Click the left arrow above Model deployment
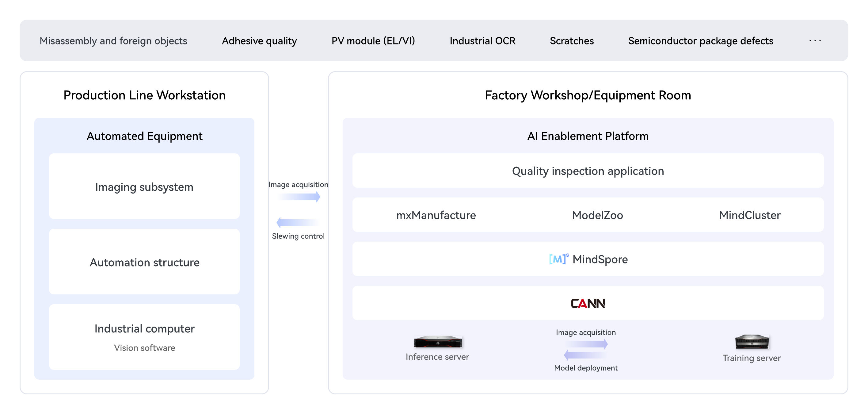This screenshot has width=868, height=414. pyautogui.click(x=585, y=355)
